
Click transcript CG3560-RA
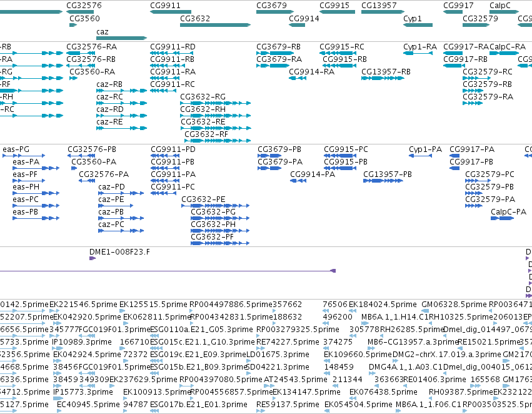[x=73, y=78]
